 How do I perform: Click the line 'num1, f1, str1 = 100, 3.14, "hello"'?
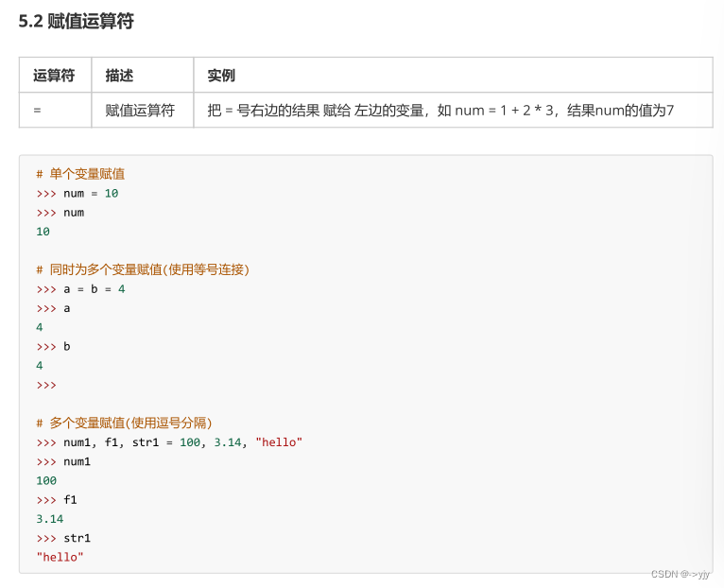(x=182, y=442)
